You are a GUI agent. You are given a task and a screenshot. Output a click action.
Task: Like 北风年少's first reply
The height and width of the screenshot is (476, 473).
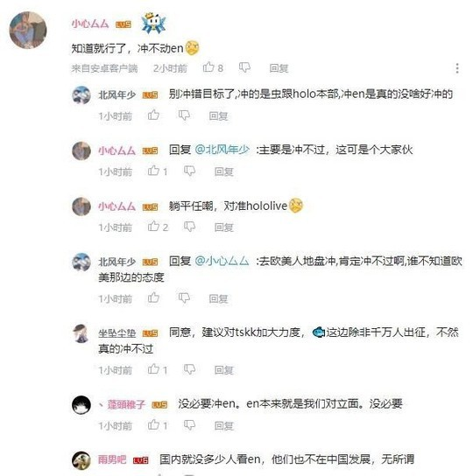(x=153, y=115)
